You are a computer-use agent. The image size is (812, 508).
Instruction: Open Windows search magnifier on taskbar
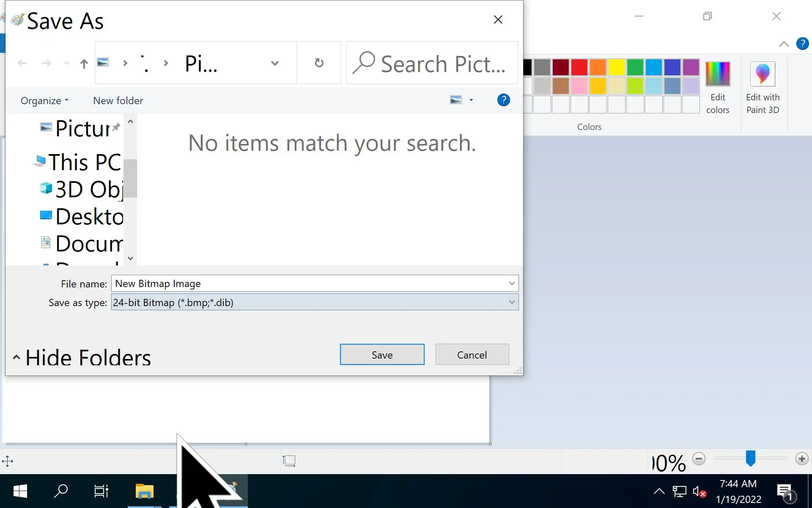(x=61, y=491)
